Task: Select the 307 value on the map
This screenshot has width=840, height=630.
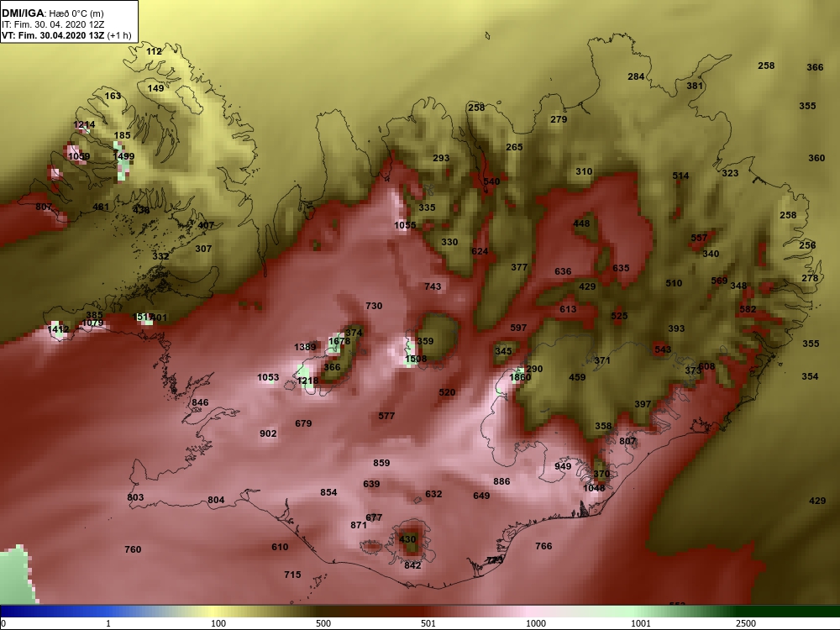Action: [x=203, y=249]
